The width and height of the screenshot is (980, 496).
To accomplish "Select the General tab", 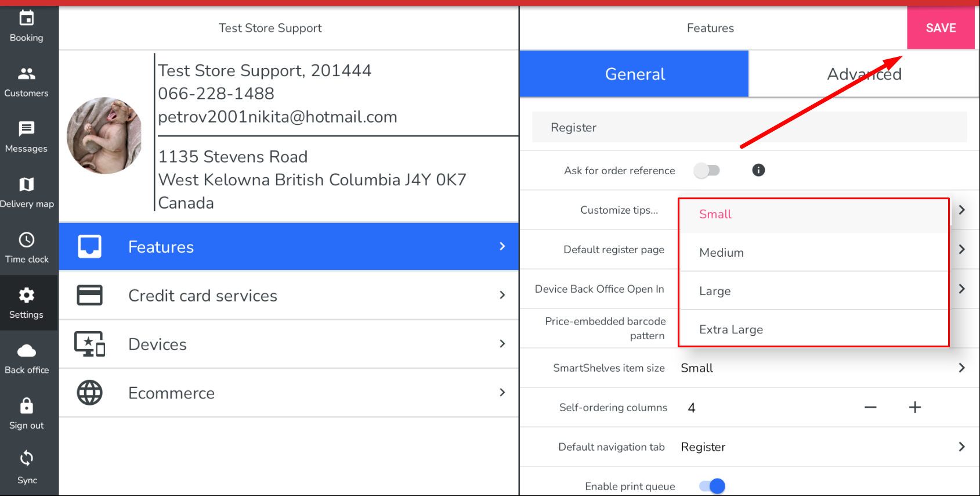I will click(634, 74).
